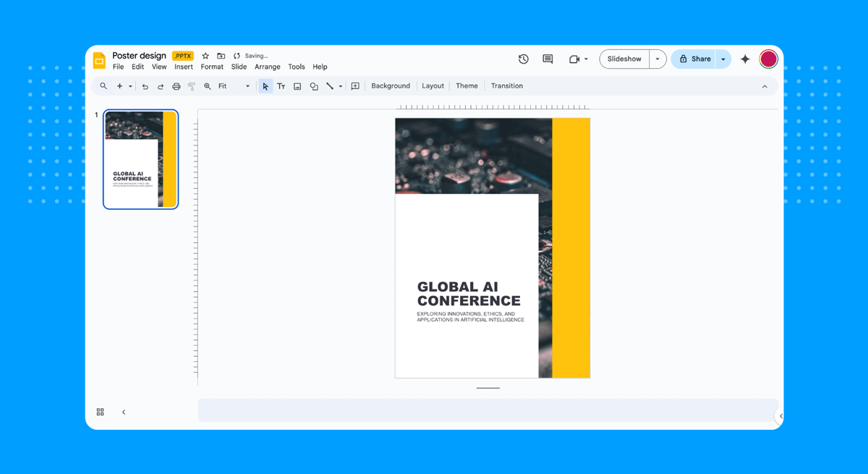
Task: Print the presentation
Action: [176, 86]
